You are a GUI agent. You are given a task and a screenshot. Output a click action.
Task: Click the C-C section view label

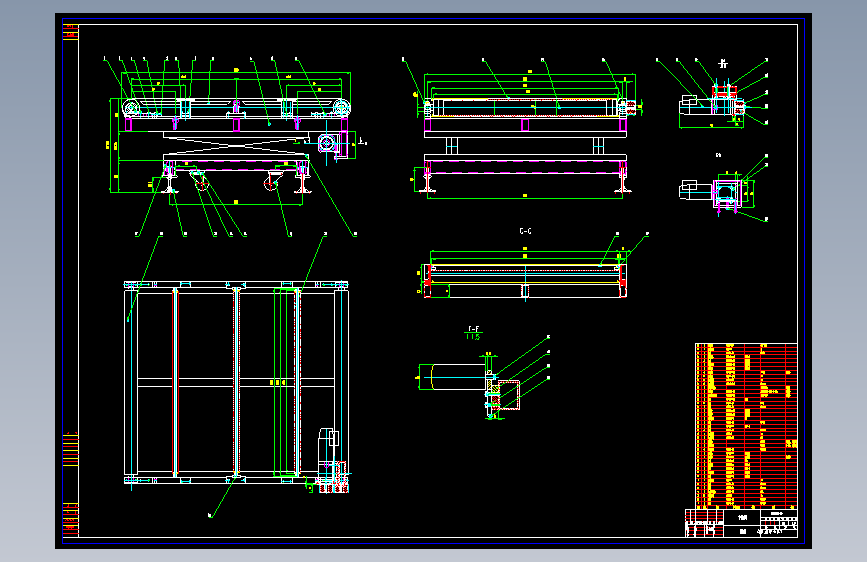(x=525, y=231)
